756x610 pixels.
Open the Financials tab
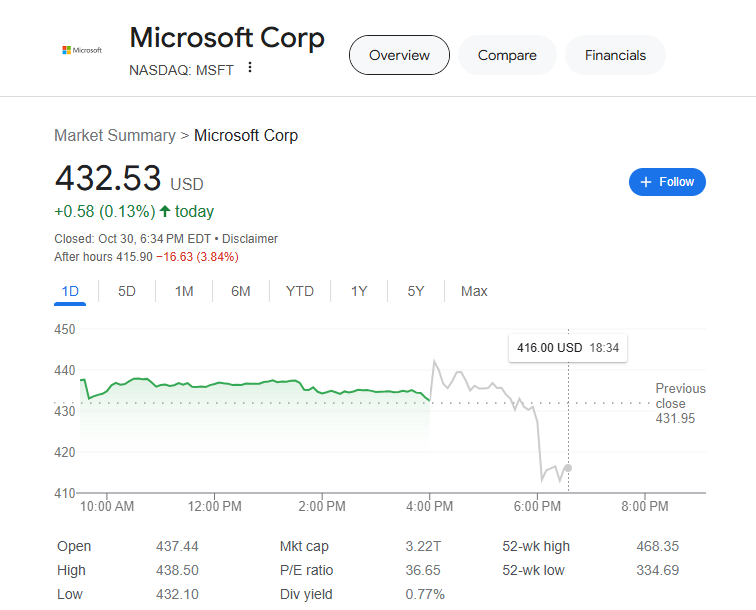[615, 55]
